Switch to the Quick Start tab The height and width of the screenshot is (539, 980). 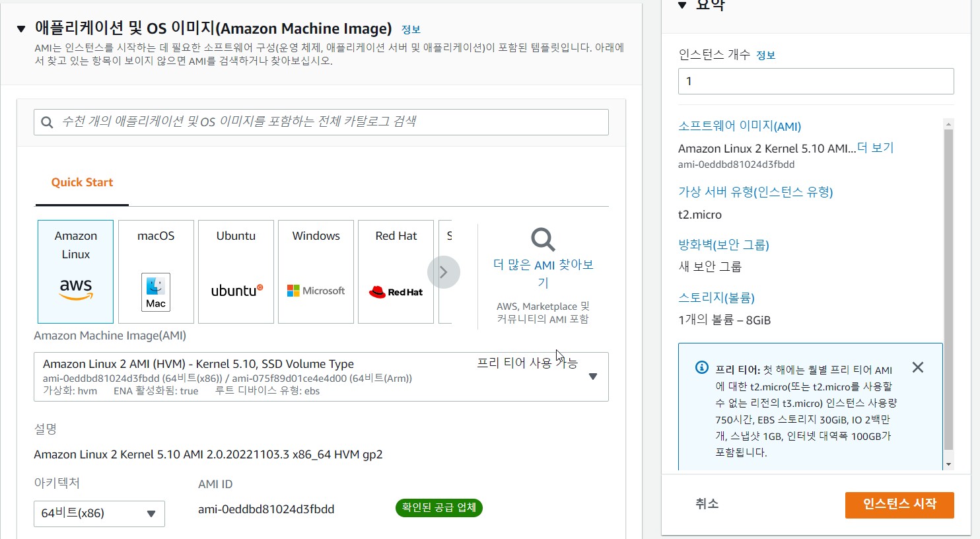82,182
